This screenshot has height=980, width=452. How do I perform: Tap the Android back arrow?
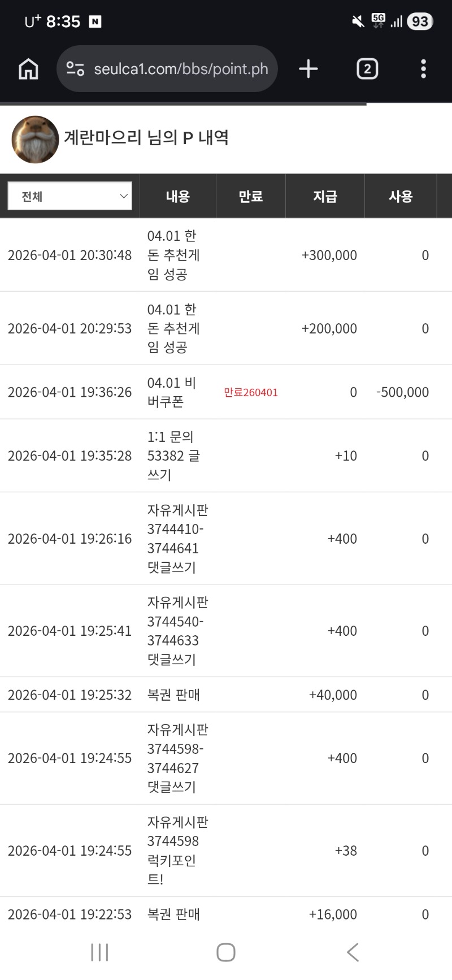point(353,952)
